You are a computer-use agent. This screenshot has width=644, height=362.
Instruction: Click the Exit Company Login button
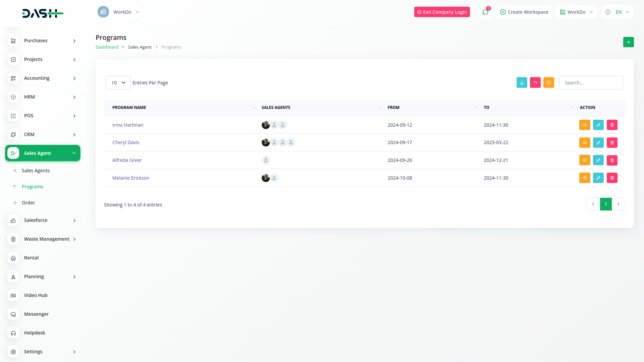coord(442,12)
